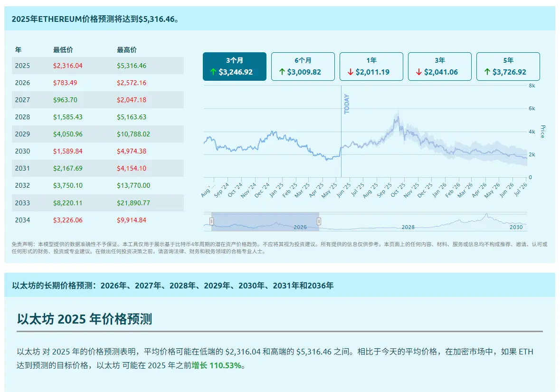Select the 3年 forecast tab
The image size is (560, 392).
pyautogui.click(x=440, y=67)
